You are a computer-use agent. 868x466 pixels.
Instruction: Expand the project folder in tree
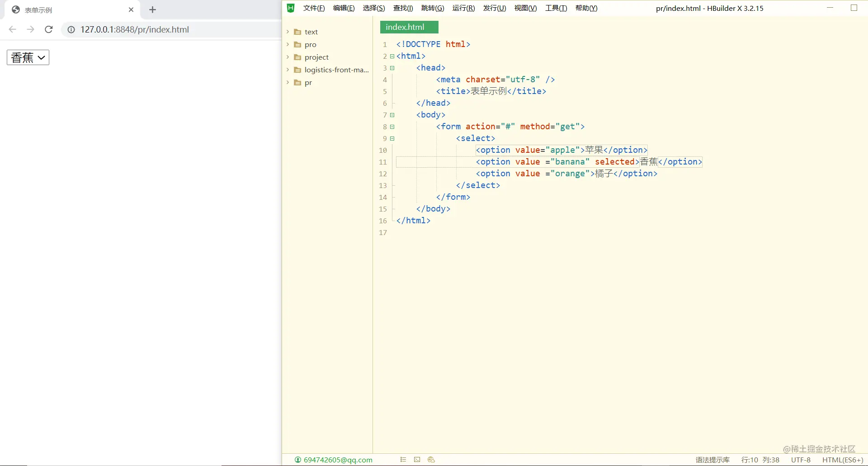tap(288, 57)
